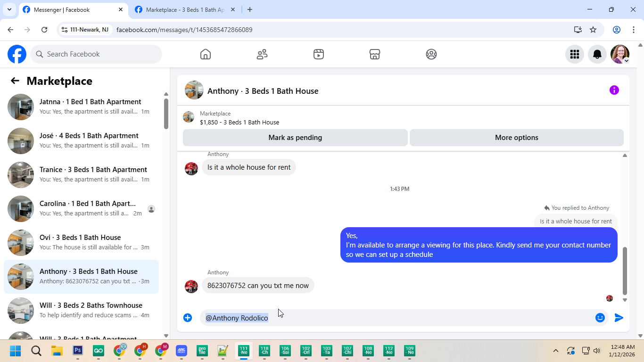Viewport: 644px width, 362px height.
Task: Expand the Chrome tab search dropdown
Action: pos(9,9)
